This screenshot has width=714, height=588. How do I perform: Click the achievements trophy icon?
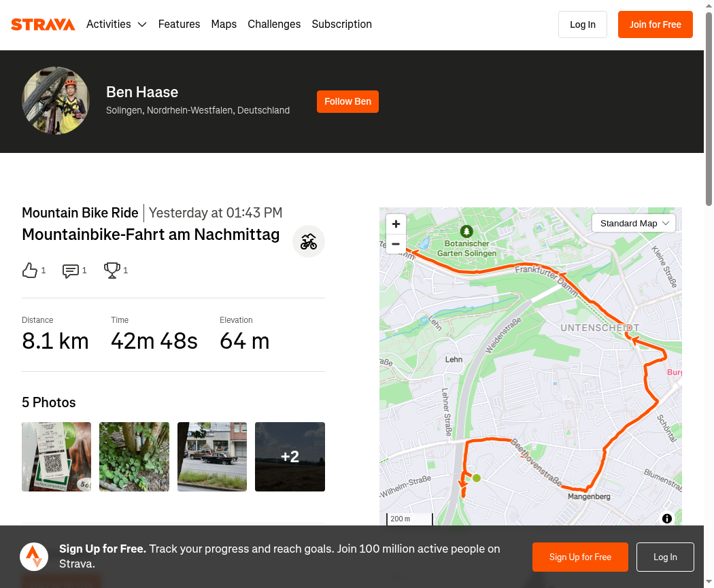pos(112,271)
